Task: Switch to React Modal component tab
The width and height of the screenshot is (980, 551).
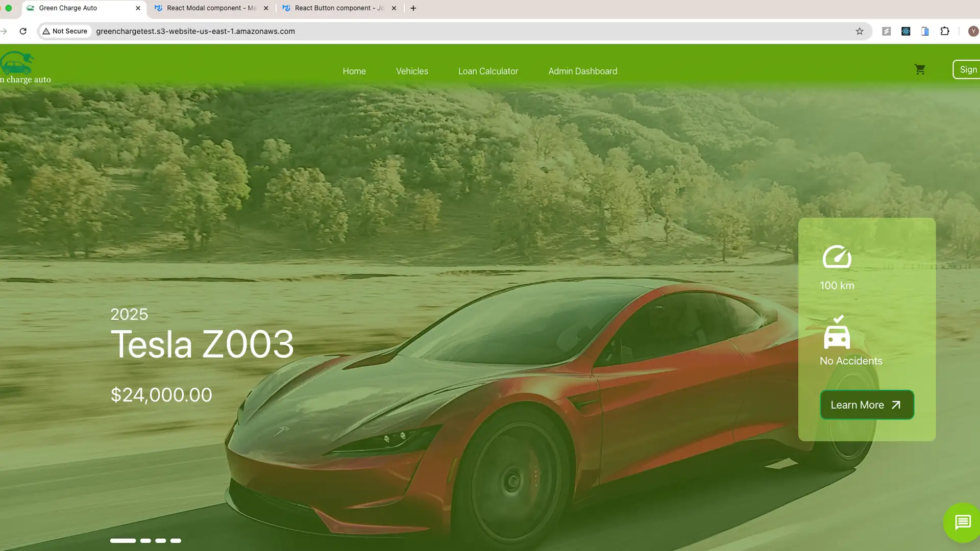Action: point(211,8)
